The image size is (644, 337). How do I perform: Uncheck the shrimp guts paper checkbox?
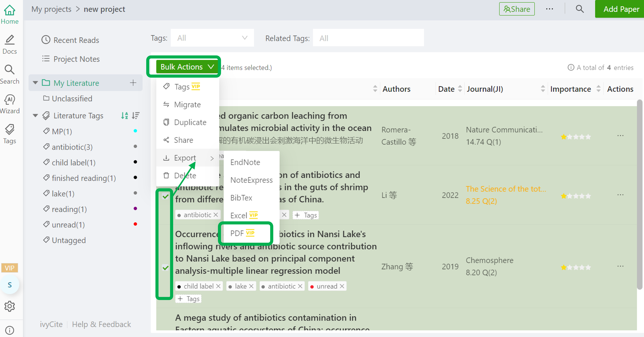[x=166, y=196]
